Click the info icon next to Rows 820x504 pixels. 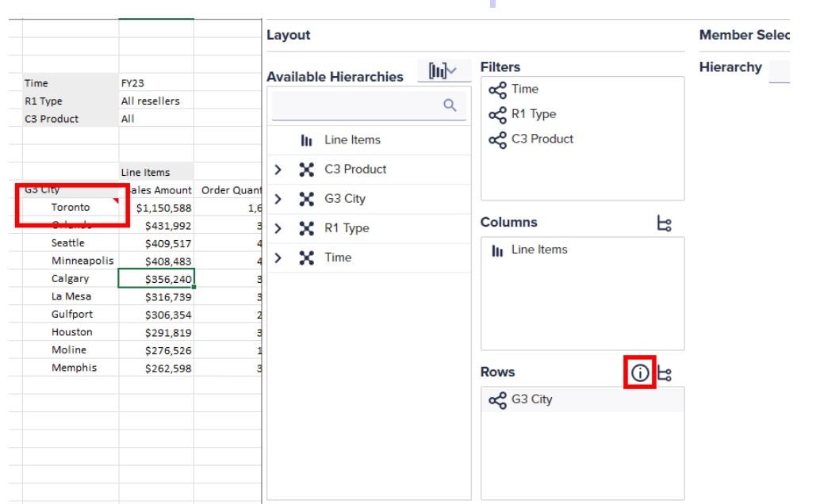639,372
